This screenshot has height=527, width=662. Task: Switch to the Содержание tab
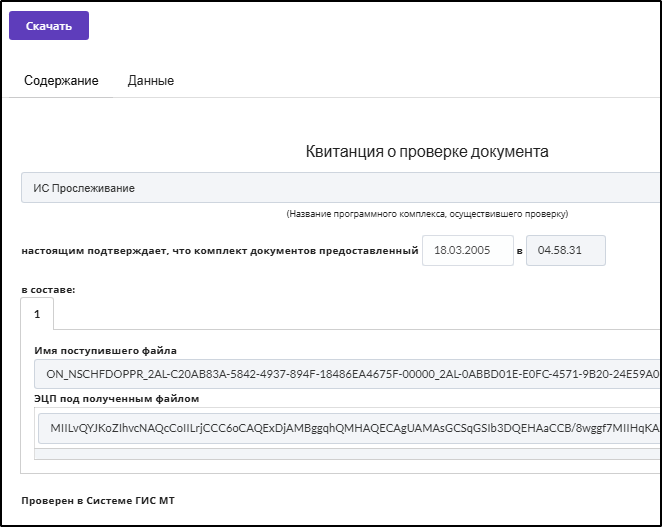coord(61,80)
